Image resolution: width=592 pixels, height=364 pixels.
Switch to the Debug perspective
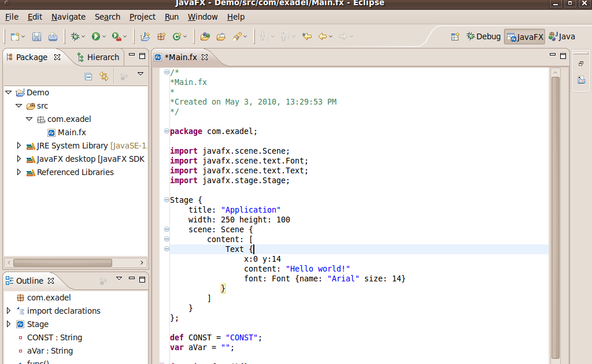(483, 36)
